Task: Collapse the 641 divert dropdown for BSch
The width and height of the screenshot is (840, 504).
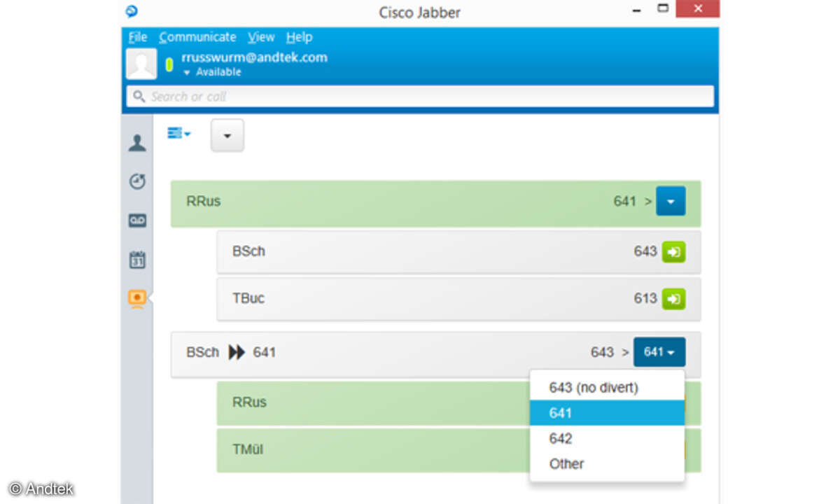Action: tap(659, 352)
